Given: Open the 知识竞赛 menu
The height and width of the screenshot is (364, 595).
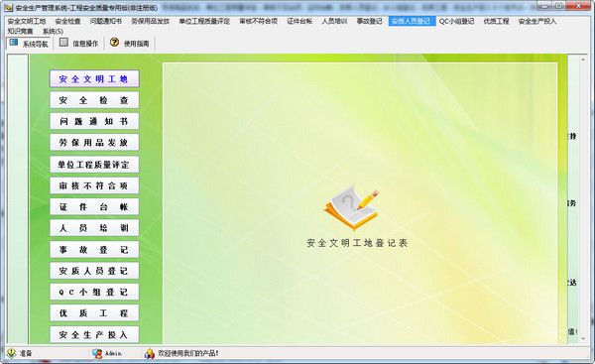Looking at the screenshot, I should pyautogui.click(x=21, y=31).
